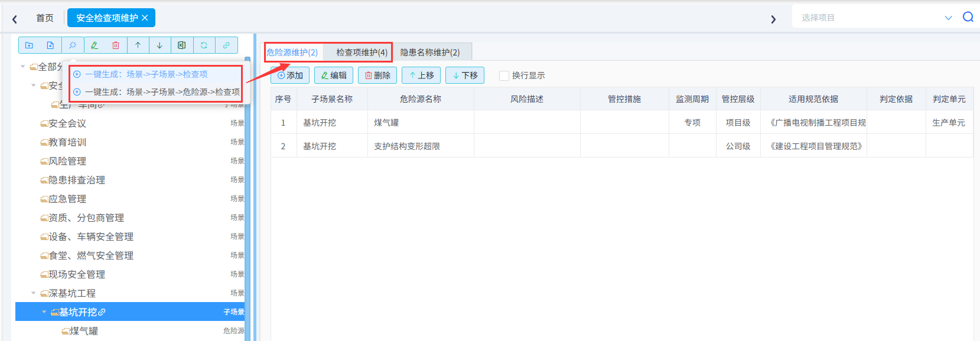
Task: Click the one-key generate sparkle icon
Action: [72, 45]
